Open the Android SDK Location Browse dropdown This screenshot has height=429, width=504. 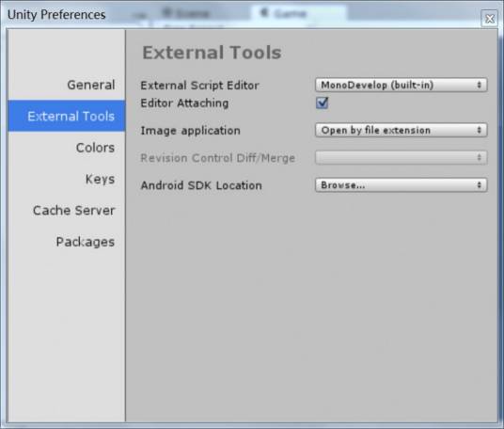pos(402,185)
